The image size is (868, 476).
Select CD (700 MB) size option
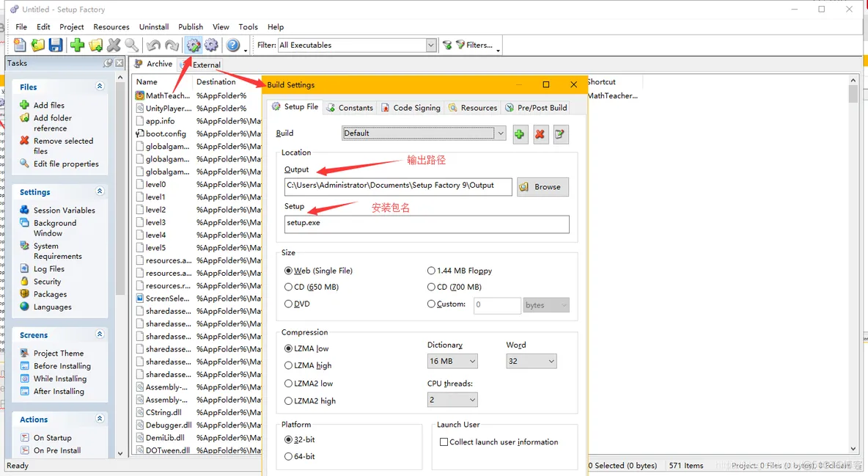coord(430,287)
